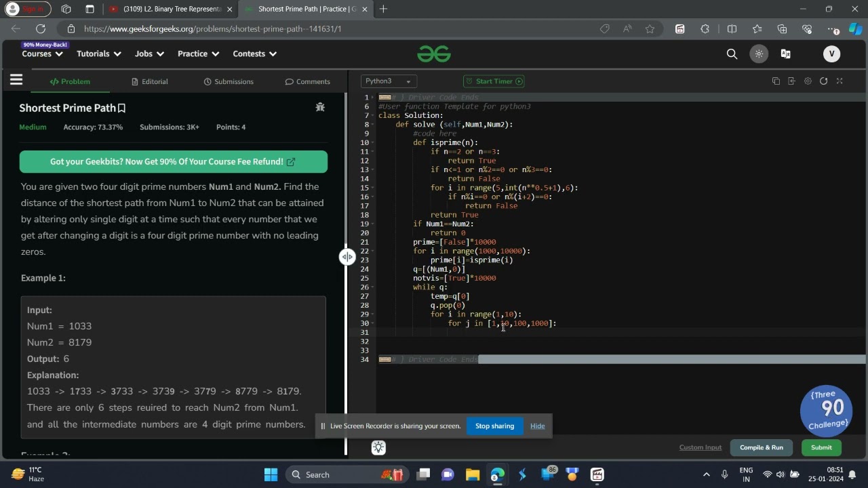Hide the screen sharing notice

pyautogui.click(x=538, y=426)
